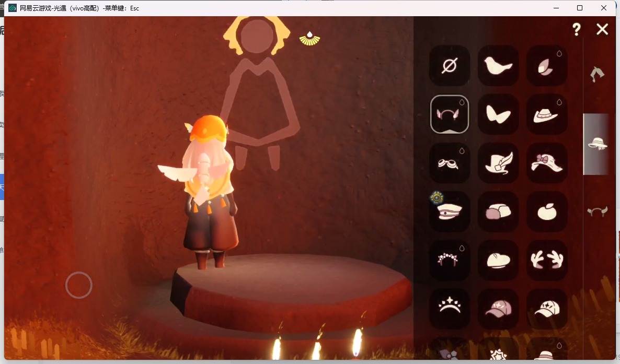Tap the virtual joystick circle
This screenshot has width=620, height=364.
click(x=79, y=285)
